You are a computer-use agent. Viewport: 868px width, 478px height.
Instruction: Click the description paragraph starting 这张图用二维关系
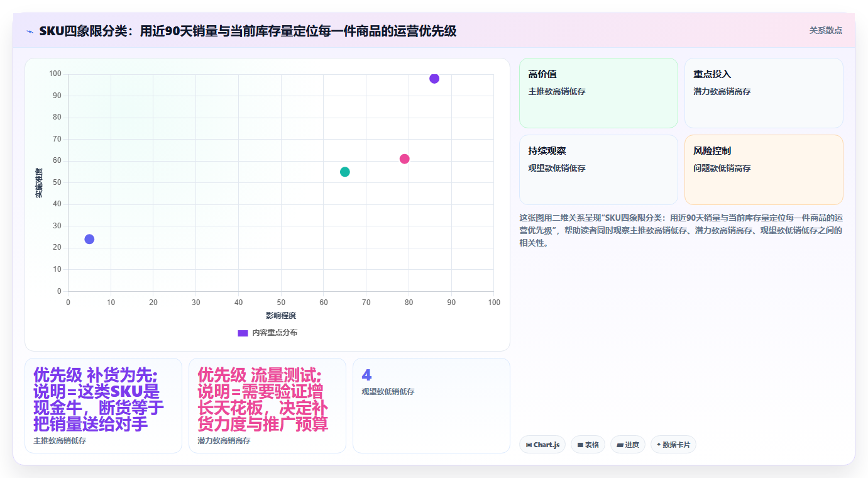coord(681,230)
